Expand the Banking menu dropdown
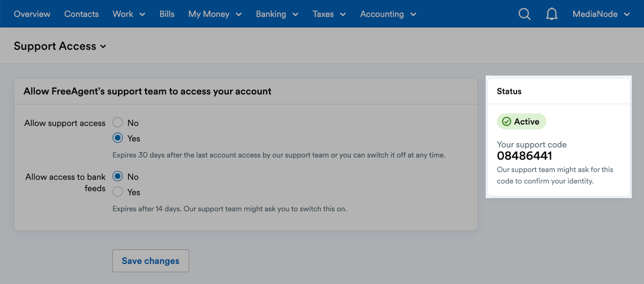Screen dimensions: 644x284 (277, 14)
